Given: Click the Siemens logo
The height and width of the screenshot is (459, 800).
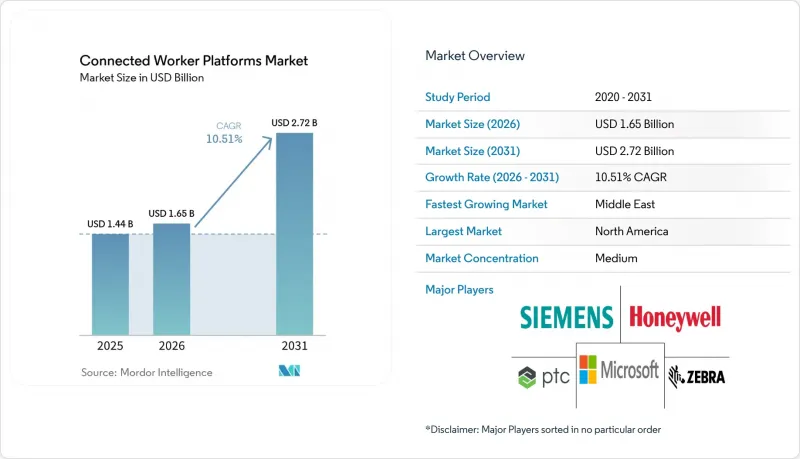Looking at the screenshot, I should pyautogui.click(x=566, y=317).
